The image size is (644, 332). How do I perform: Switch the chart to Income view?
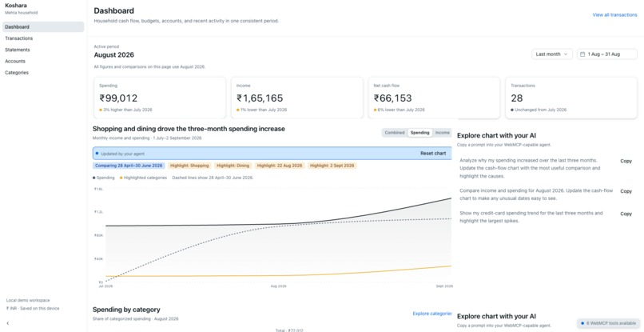click(443, 133)
